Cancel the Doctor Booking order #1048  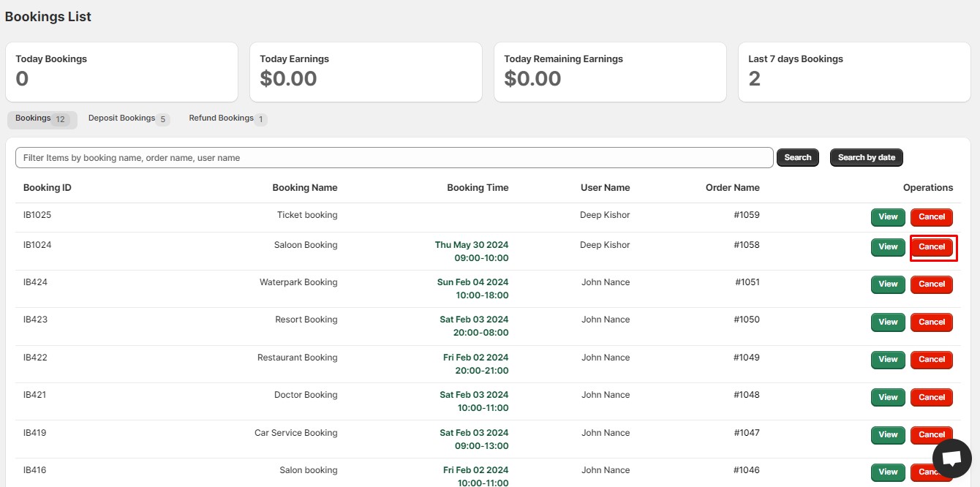[931, 398]
